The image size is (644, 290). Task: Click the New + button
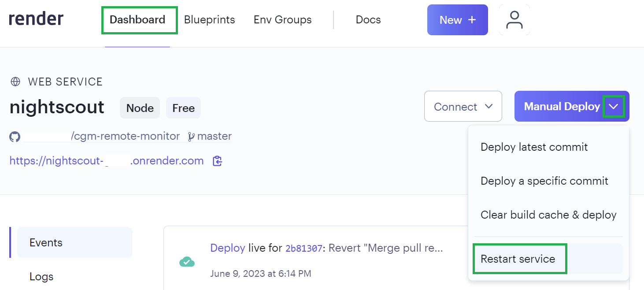coord(457,20)
